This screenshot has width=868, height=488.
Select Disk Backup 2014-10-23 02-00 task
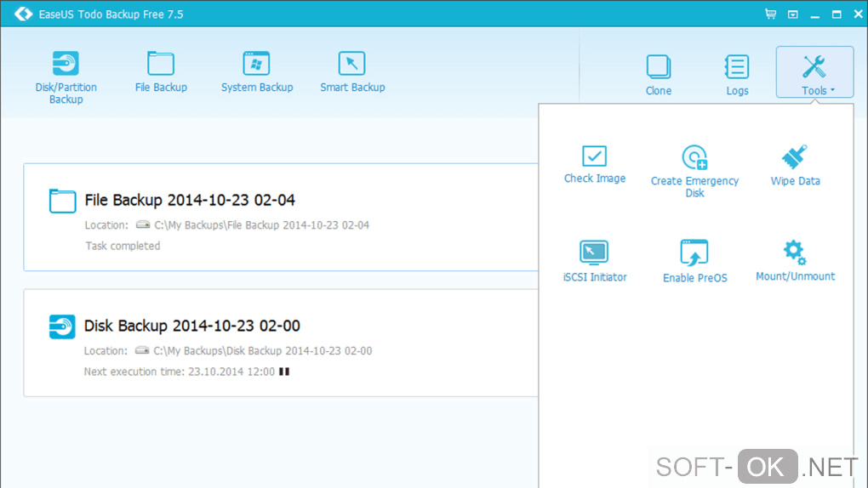281,343
